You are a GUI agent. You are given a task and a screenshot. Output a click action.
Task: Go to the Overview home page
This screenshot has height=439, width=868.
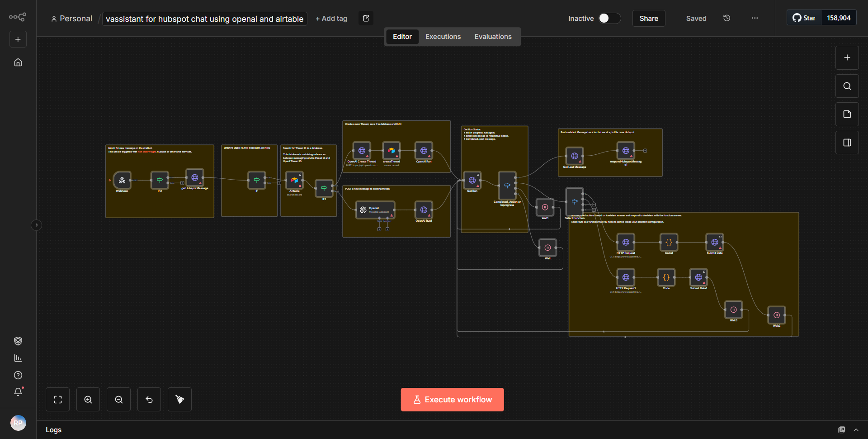click(18, 62)
